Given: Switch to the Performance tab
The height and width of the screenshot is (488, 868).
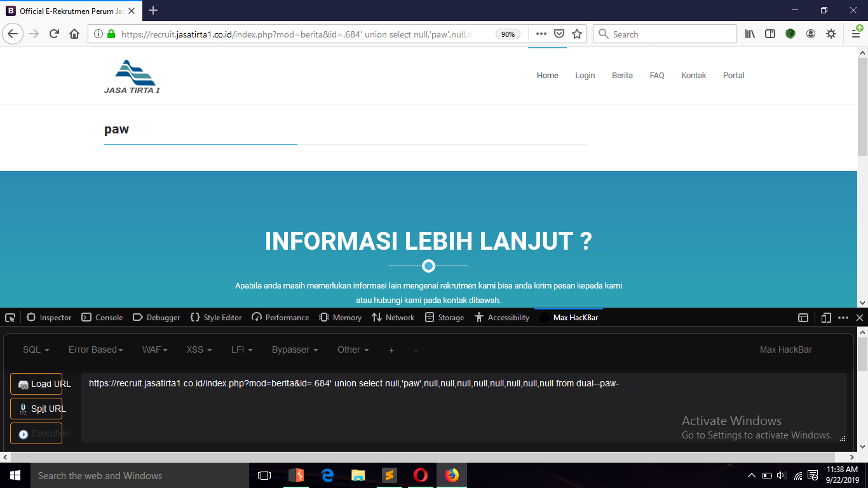Looking at the screenshot, I should (280, 318).
